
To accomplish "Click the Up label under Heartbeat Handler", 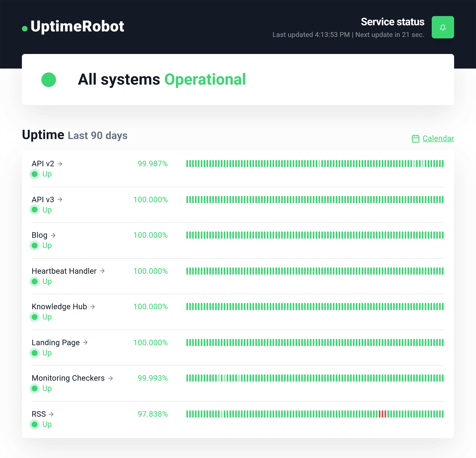I will [x=47, y=281].
